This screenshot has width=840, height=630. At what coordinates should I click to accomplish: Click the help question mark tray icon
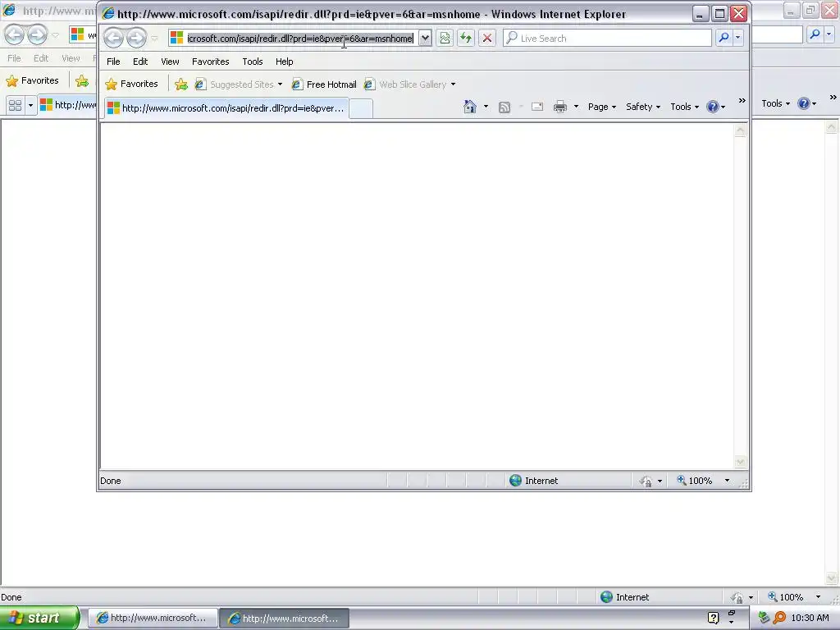[x=713, y=619]
